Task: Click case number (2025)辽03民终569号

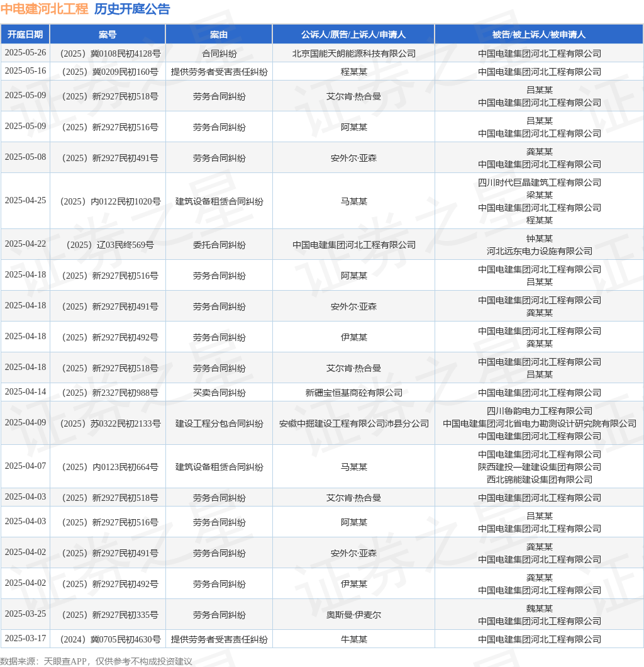Action: point(110,245)
